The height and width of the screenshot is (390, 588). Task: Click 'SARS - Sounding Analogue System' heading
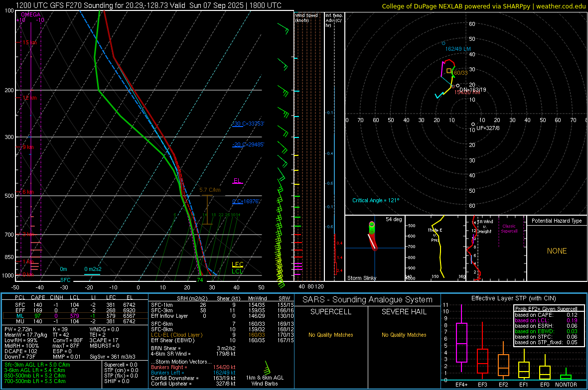[368, 300]
